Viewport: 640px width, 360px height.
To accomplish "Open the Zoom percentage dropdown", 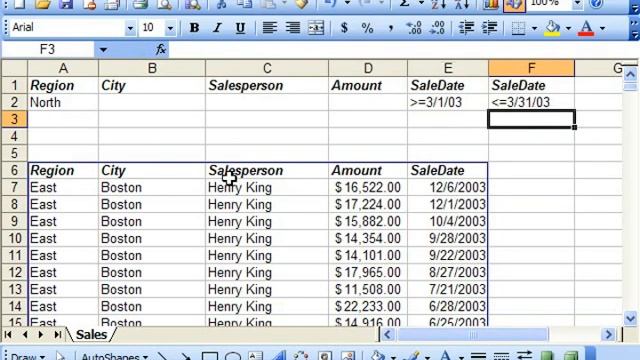I will click(x=577, y=4).
